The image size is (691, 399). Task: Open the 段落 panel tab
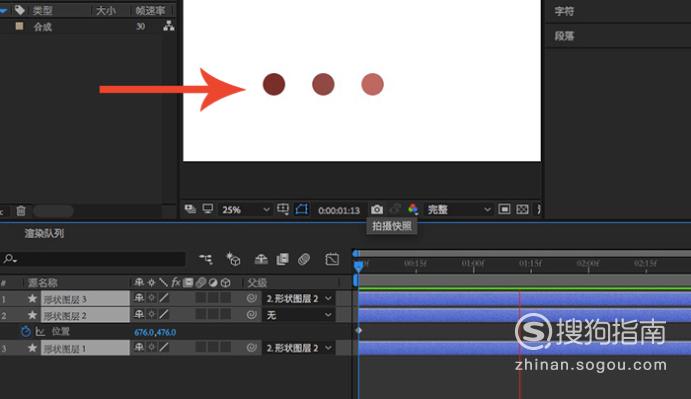pyautogui.click(x=564, y=36)
